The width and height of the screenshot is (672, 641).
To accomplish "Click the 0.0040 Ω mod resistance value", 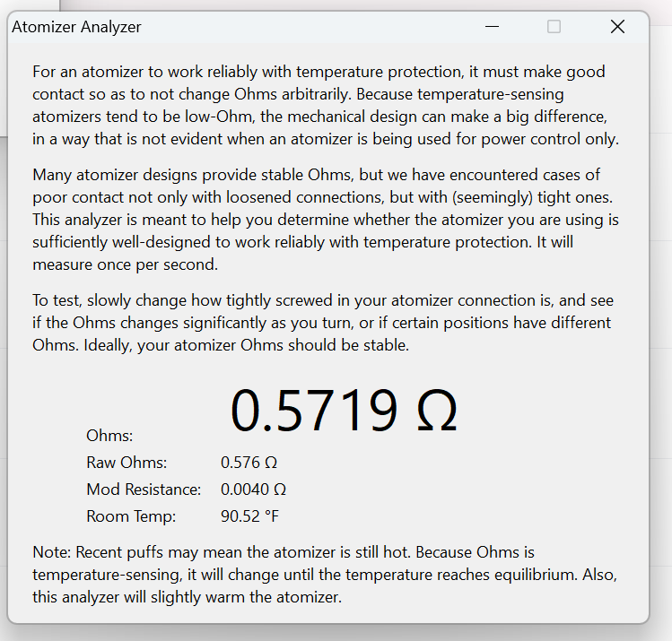I will (253, 489).
